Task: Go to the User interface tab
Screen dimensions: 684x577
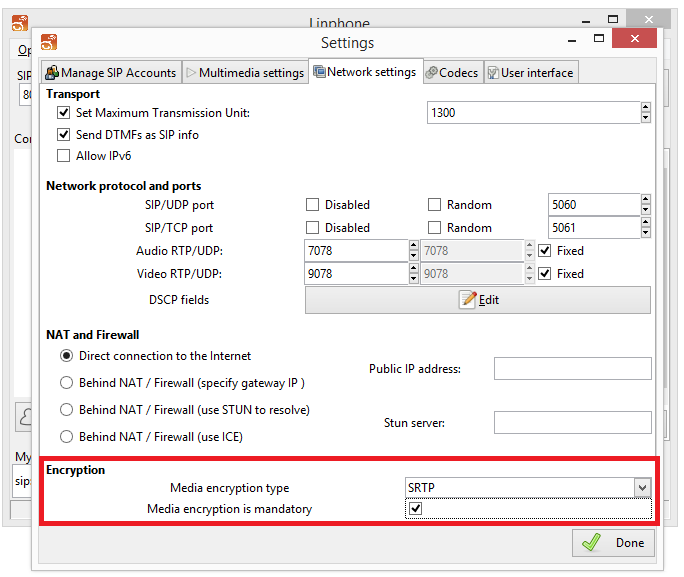Action: point(530,73)
